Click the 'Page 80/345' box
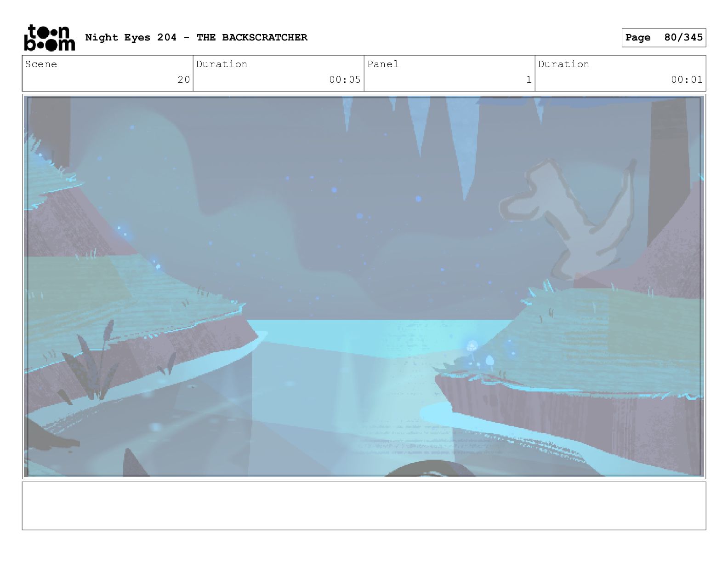The height and width of the screenshot is (563, 728). click(664, 38)
